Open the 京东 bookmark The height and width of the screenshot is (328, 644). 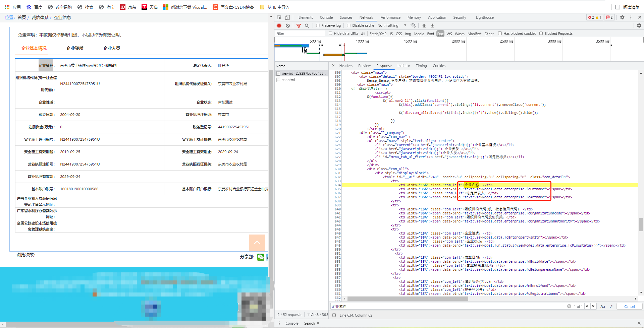[128, 7]
